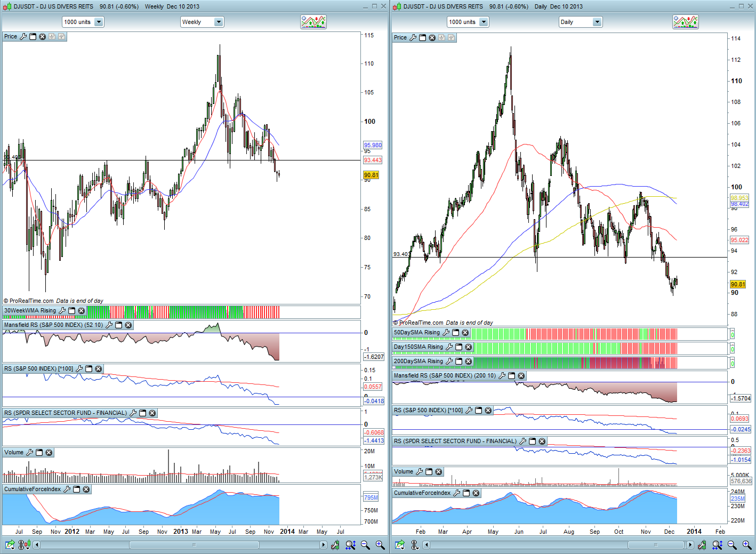Open wrench settings for weekly Volume panel
This screenshot has width=756, height=554.
tap(30, 452)
